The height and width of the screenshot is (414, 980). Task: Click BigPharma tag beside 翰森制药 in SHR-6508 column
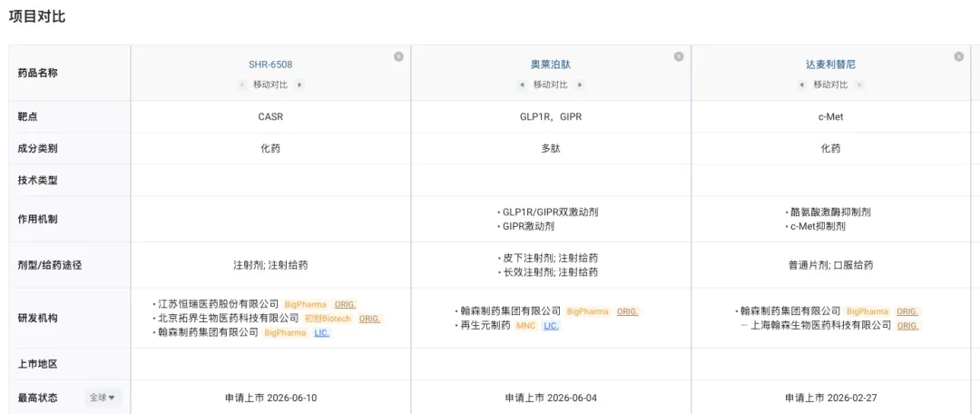pos(286,332)
